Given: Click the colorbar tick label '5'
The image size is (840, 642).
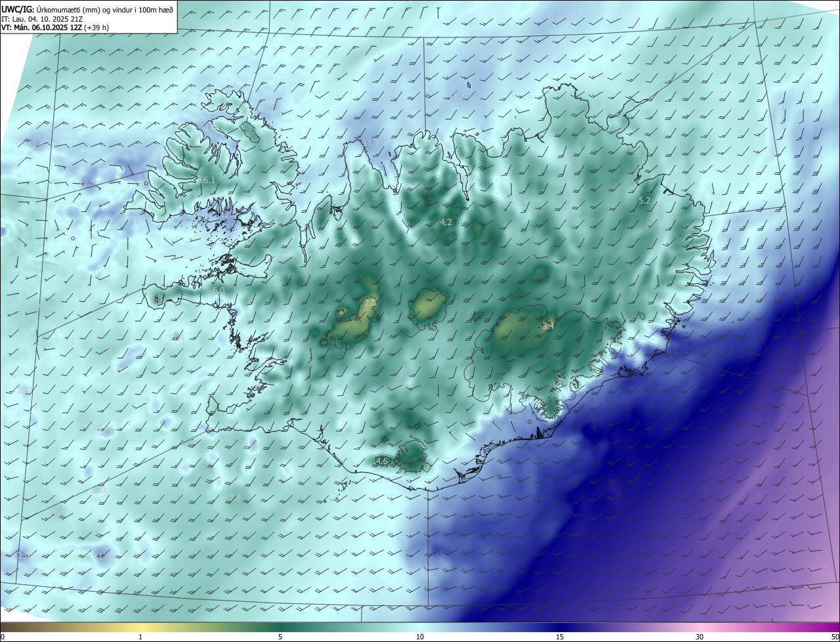Looking at the screenshot, I should [x=280, y=637].
